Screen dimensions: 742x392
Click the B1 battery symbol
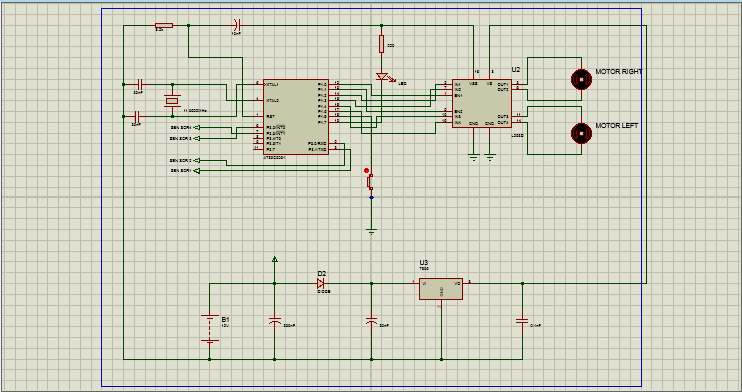click(x=210, y=328)
